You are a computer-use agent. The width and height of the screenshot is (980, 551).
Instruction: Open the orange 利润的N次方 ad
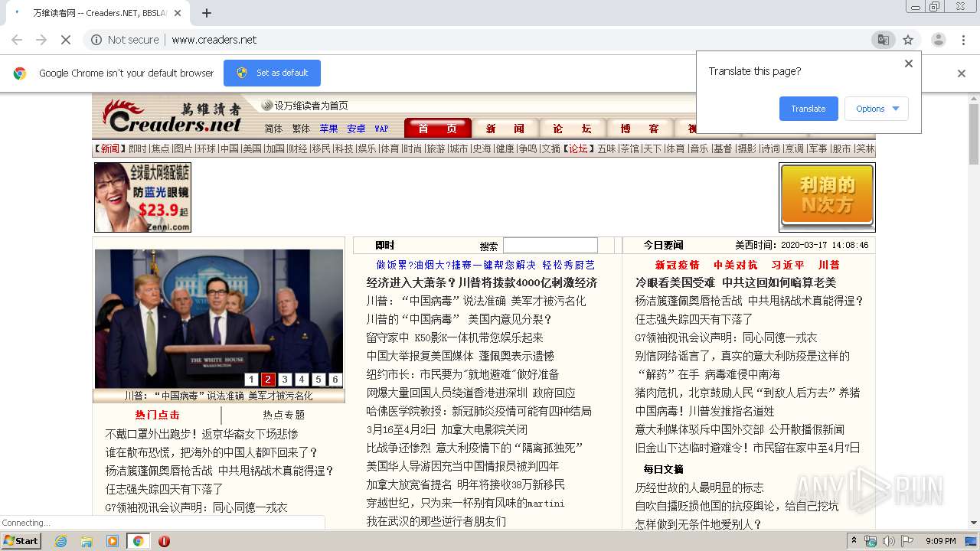pyautogui.click(x=827, y=197)
